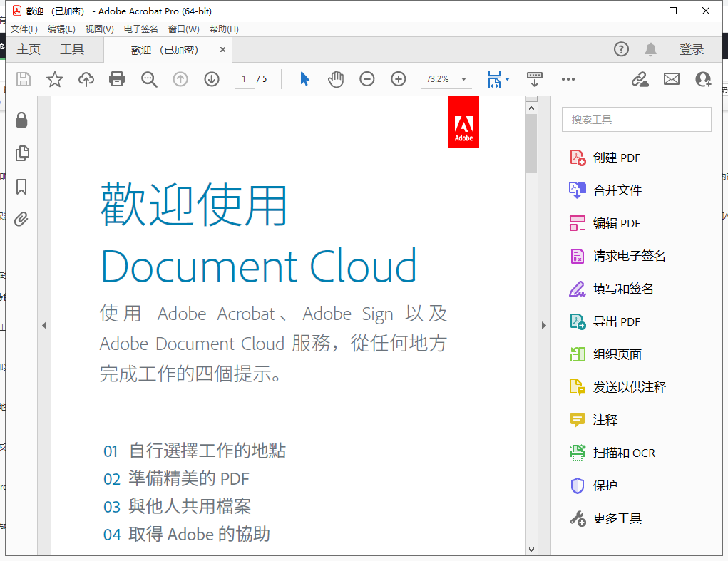Open the security lock panel
The height and width of the screenshot is (561, 728).
point(21,120)
